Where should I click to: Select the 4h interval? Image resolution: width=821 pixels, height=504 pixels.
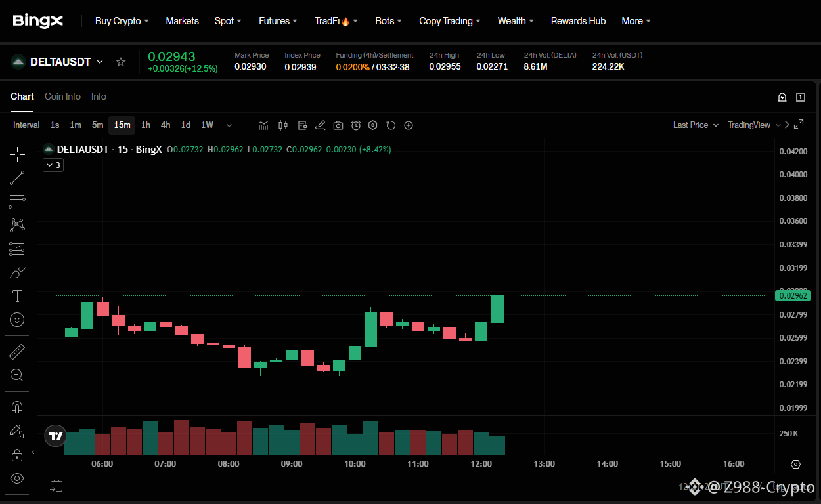click(x=166, y=125)
